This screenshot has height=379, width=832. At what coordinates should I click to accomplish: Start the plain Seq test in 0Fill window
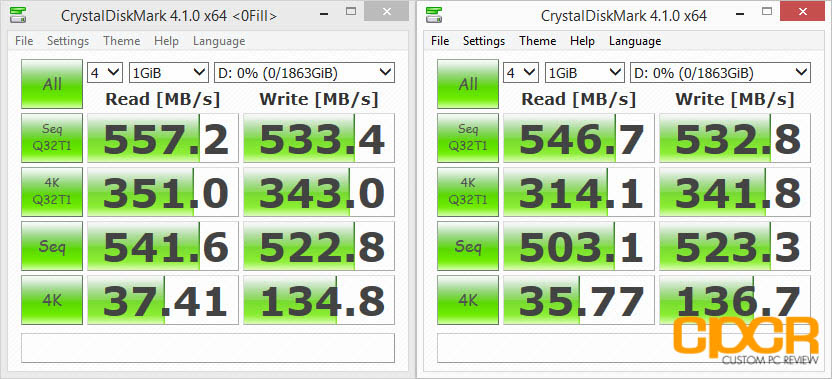point(52,246)
